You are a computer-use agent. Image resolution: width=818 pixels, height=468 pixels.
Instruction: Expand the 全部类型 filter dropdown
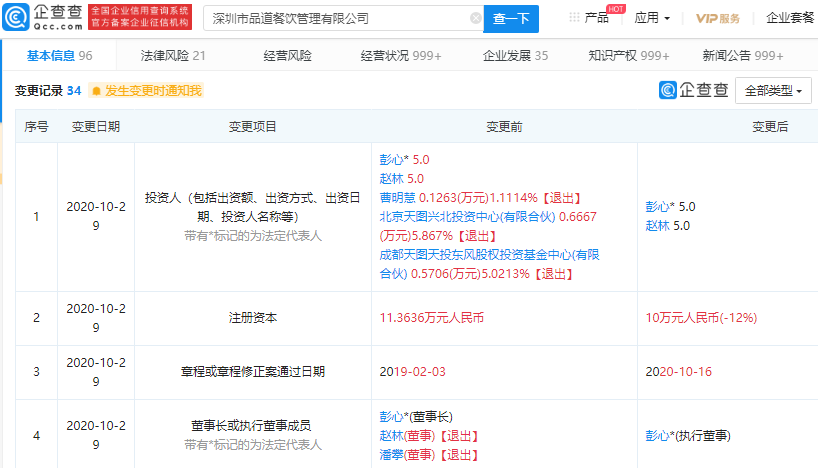pos(773,91)
